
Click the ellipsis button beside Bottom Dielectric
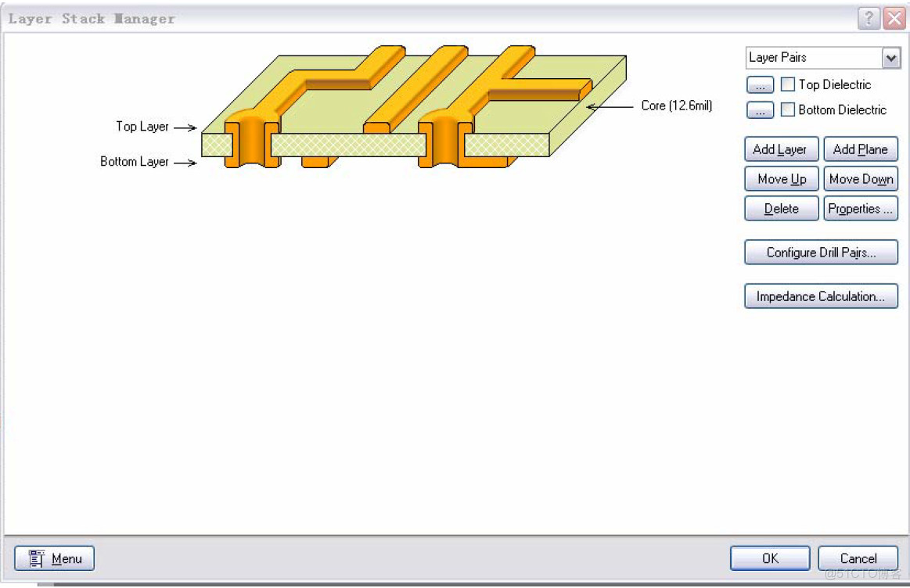[759, 109]
